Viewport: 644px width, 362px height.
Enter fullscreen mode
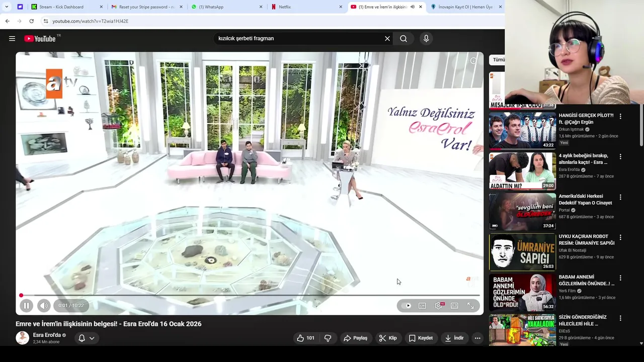470,306
